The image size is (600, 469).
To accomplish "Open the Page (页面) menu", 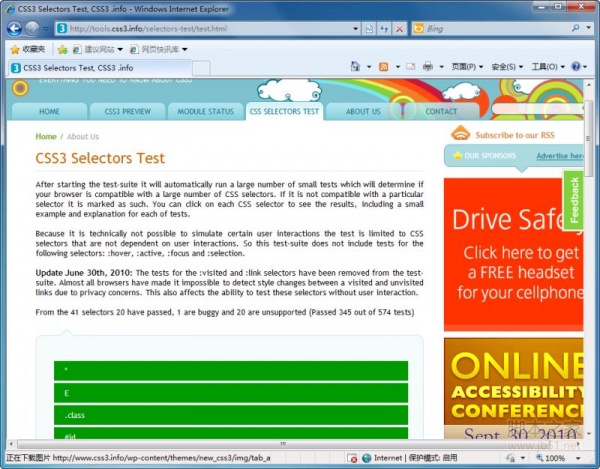I will tap(467, 67).
